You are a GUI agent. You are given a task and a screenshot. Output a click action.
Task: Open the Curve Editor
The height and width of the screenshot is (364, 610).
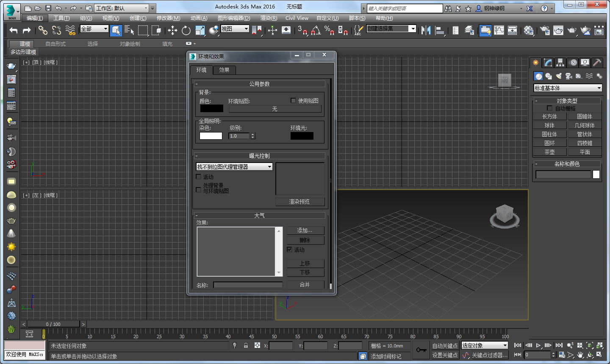[x=499, y=30]
